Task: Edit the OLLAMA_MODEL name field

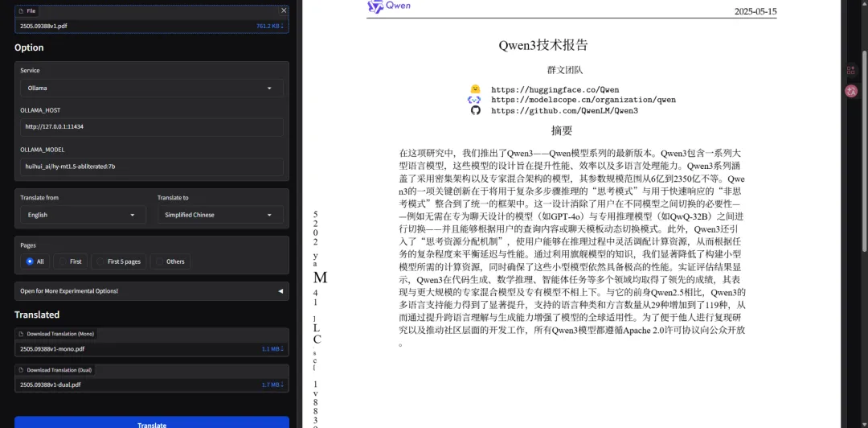Action: point(152,167)
